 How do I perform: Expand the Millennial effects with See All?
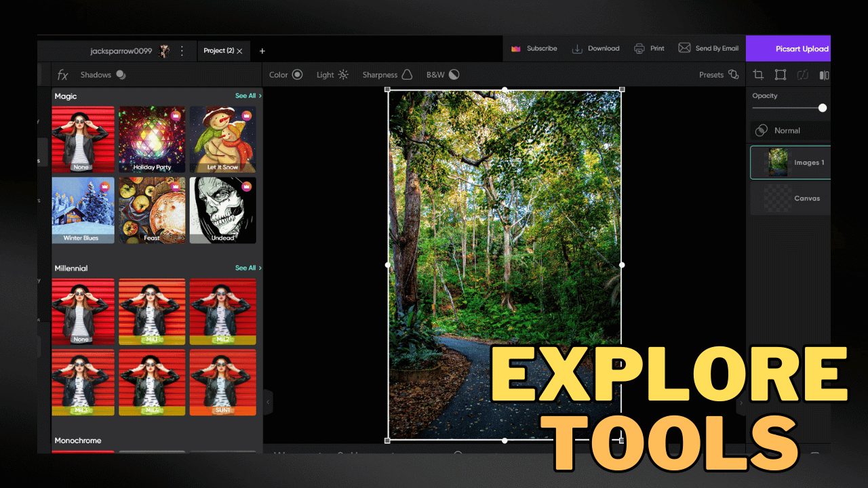pos(247,268)
